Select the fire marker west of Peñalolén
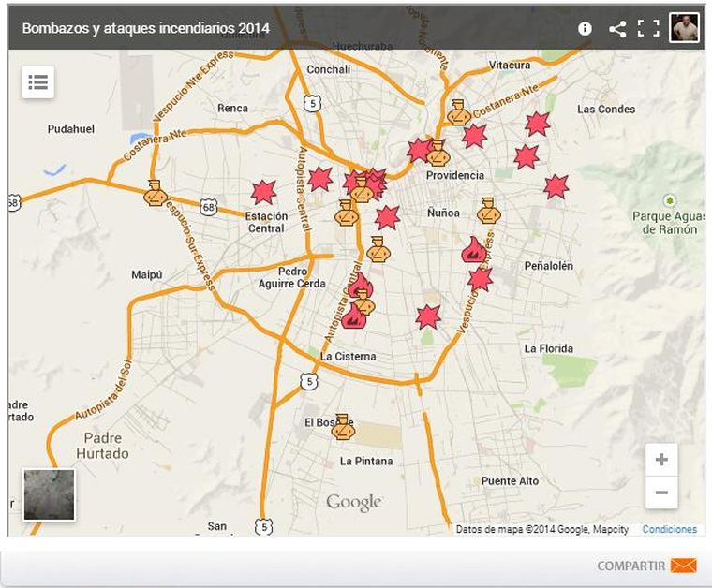This screenshot has width=712, height=588. (473, 249)
